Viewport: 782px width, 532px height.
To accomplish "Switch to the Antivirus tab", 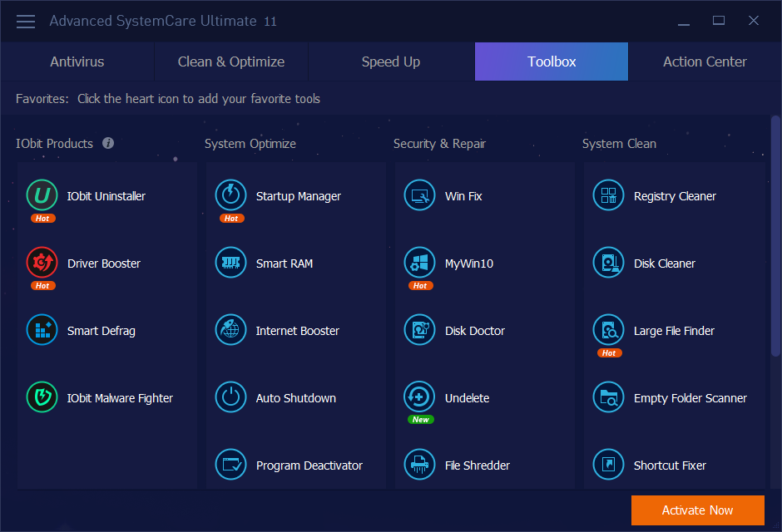I will pos(77,62).
